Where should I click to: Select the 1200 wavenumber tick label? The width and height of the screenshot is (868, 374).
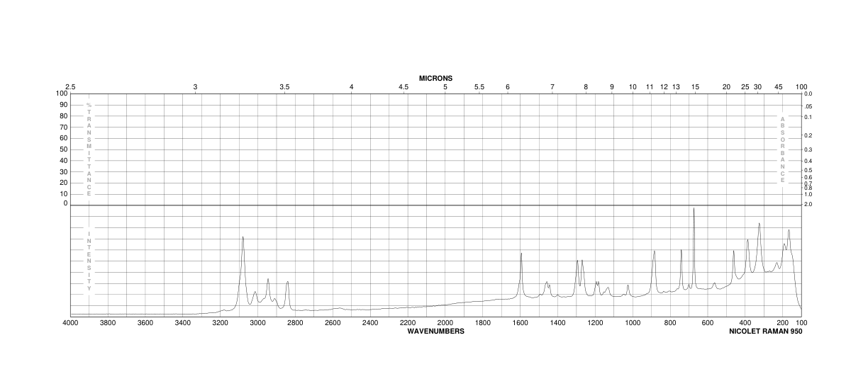click(x=595, y=323)
